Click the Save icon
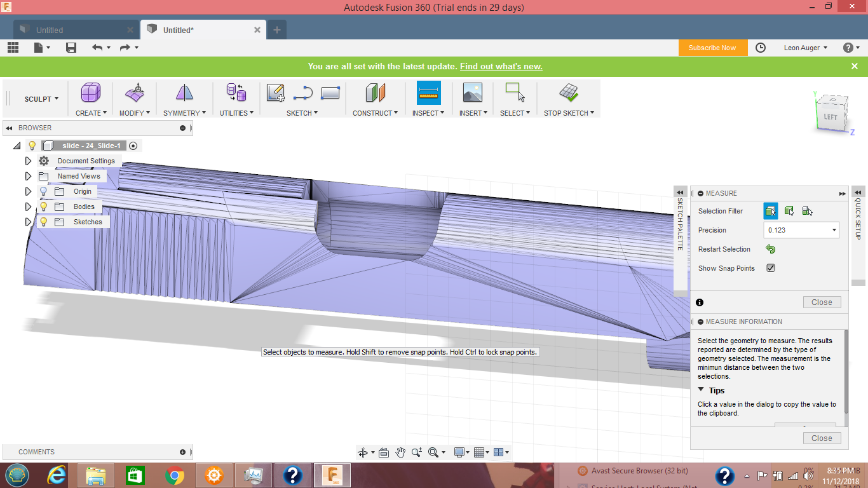 pyautogui.click(x=71, y=48)
